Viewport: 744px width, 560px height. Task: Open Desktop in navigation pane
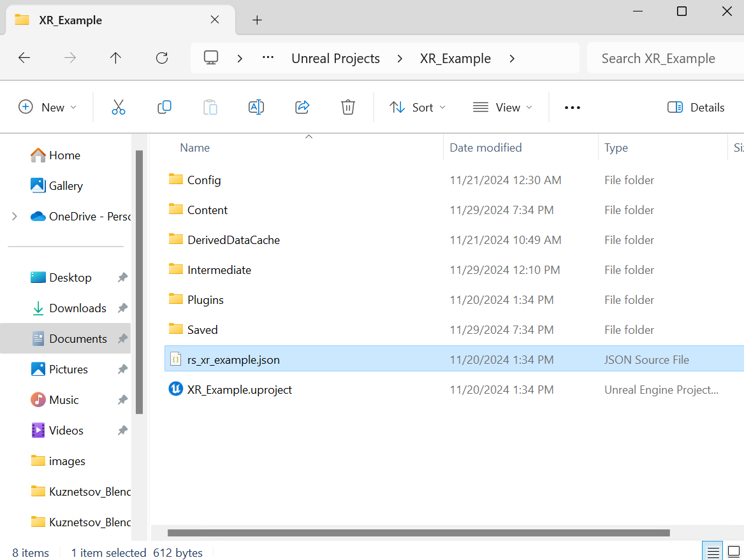(x=61, y=277)
